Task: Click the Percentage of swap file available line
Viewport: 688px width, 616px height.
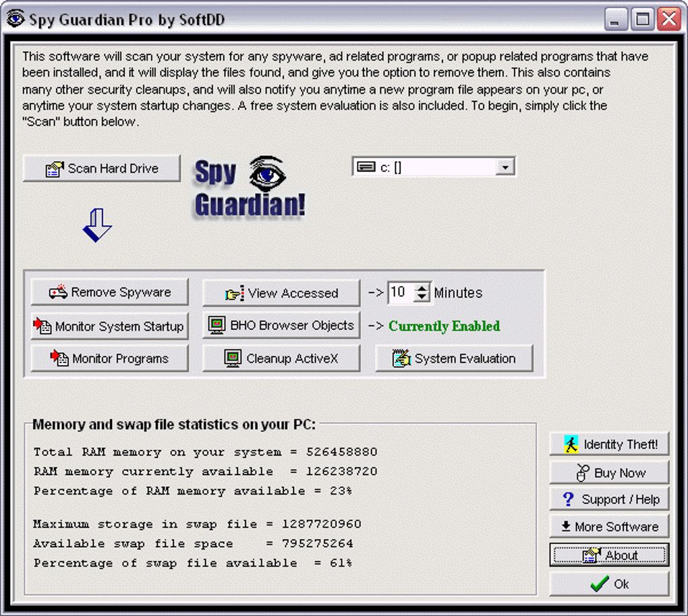Action: tap(193, 563)
